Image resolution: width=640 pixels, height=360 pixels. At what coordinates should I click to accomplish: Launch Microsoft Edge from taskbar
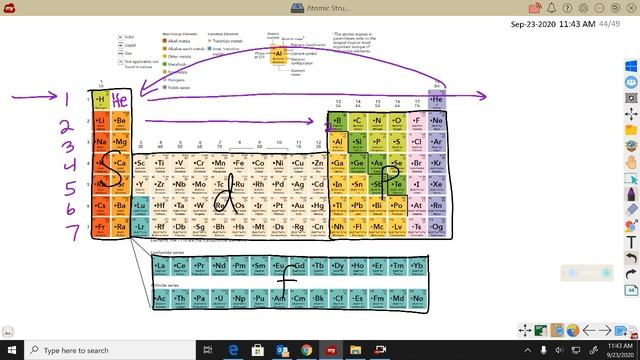[233, 350]
